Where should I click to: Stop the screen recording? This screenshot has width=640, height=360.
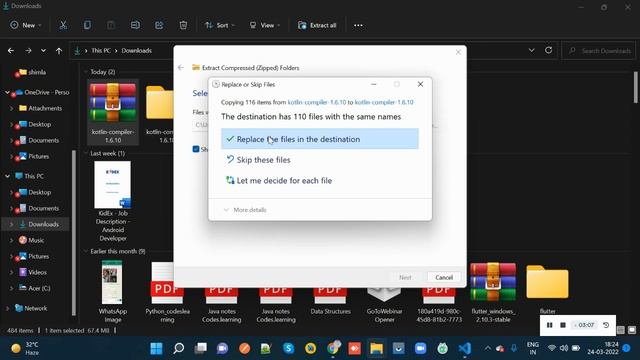[x=563, y=325]
